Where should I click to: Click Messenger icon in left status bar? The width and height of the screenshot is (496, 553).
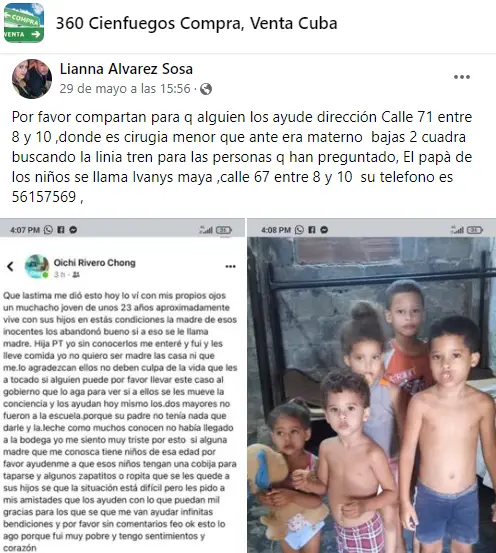click(73, 230)
